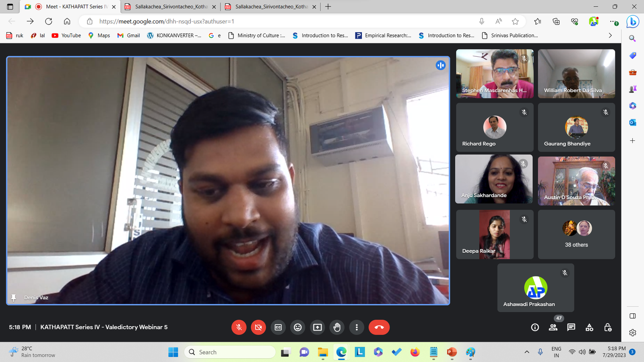The image size is (644, 362).
Task: Open PowerPoint from the taskbar
Action: pos(452,352)
